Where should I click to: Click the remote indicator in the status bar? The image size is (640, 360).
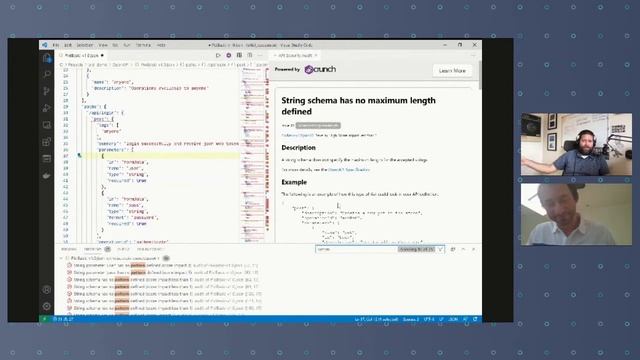(44, 319)
